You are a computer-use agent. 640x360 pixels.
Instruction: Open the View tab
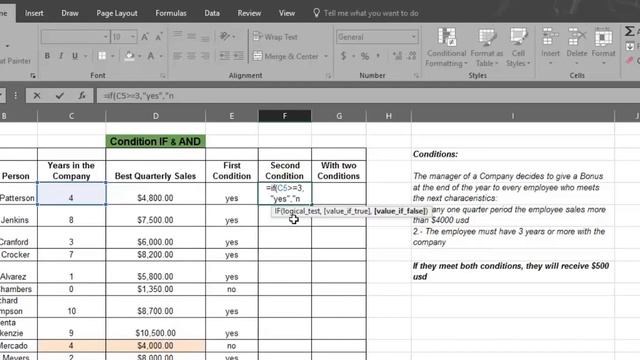coord(287,13)
